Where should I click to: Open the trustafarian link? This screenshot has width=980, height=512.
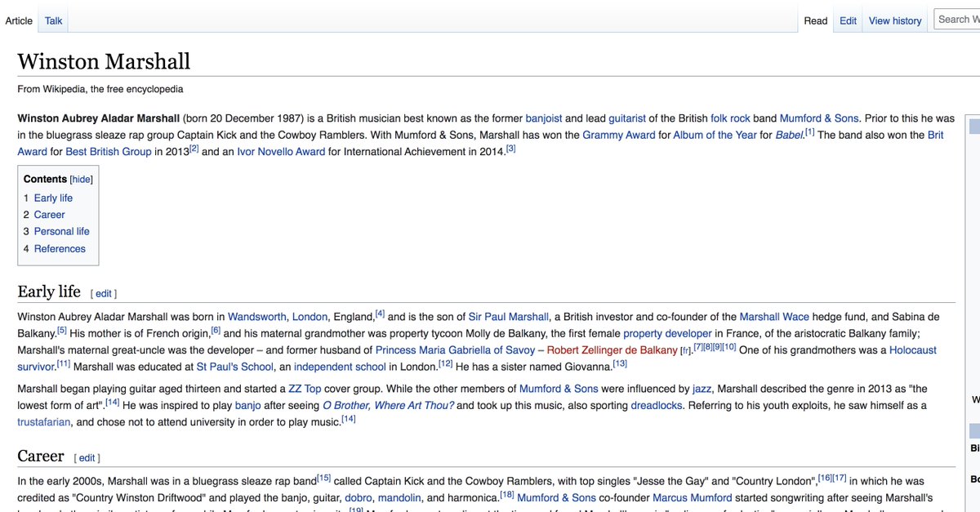(x=44, y=422)
